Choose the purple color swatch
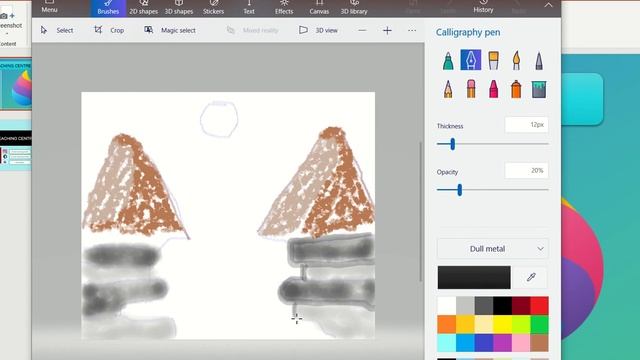 pos(502,343)
